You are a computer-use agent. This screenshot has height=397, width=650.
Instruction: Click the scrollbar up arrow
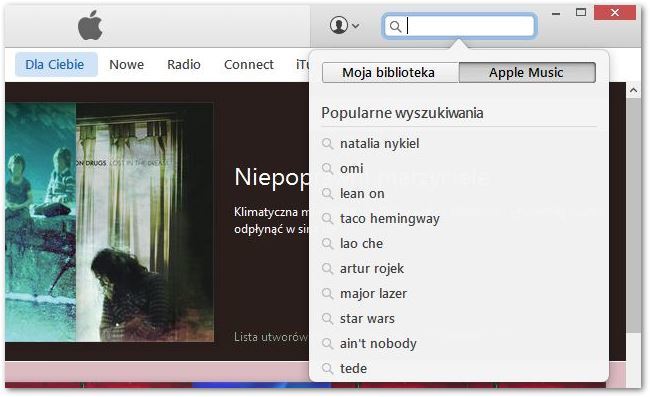pos(633,90)
